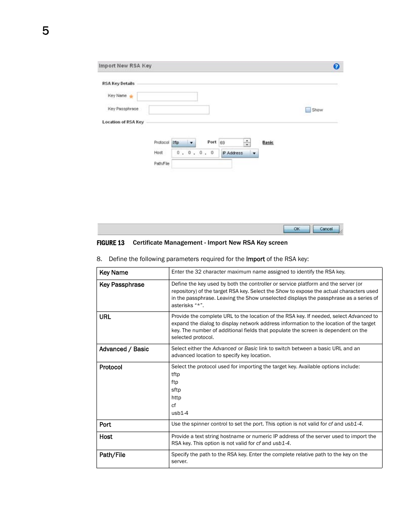The image size is (411, 532).
Task: Select the 'usb1-4' protocol option text
Action: 180,413
